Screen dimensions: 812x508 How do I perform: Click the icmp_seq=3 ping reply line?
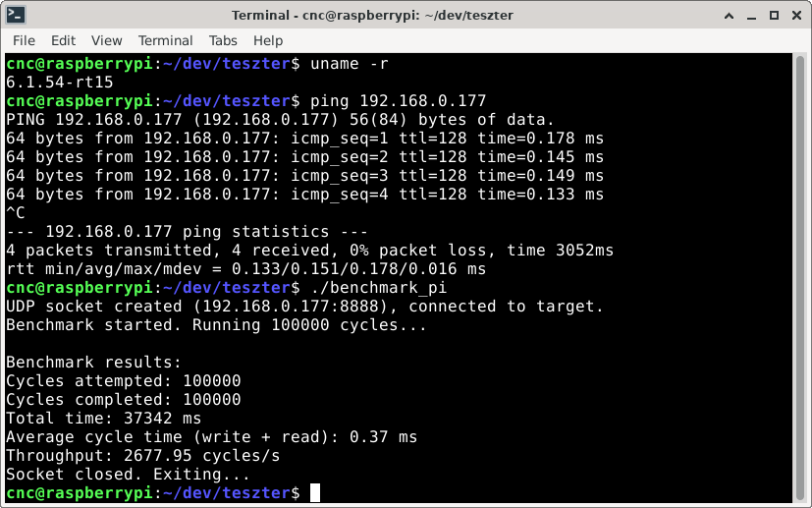click(304, 175)
